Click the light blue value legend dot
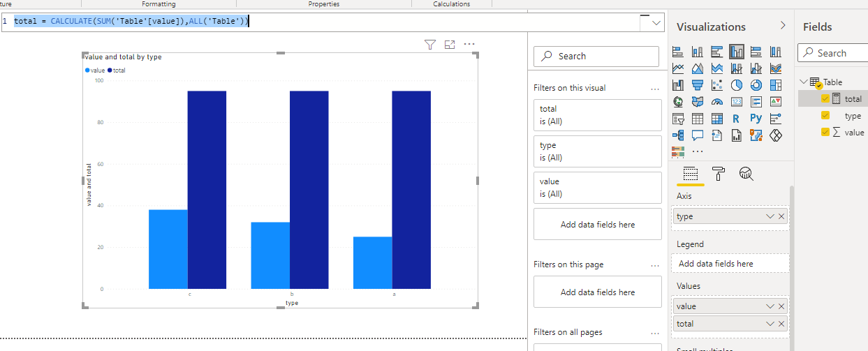Screen dimensions: 868x351 (87, 70)
